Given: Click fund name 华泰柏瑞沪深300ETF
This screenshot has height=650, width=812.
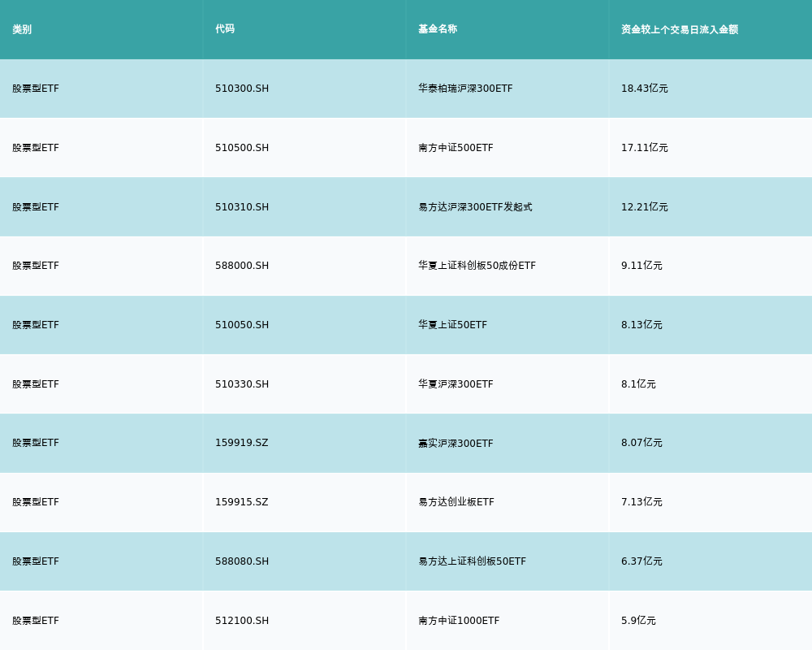Looking at the screenshot, I should (465, 89).
